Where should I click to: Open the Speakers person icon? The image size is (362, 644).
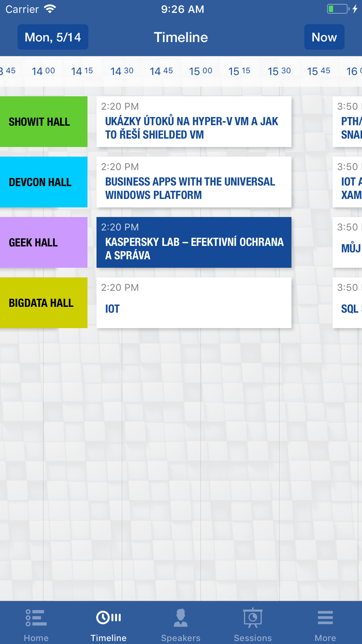[181, 618]
